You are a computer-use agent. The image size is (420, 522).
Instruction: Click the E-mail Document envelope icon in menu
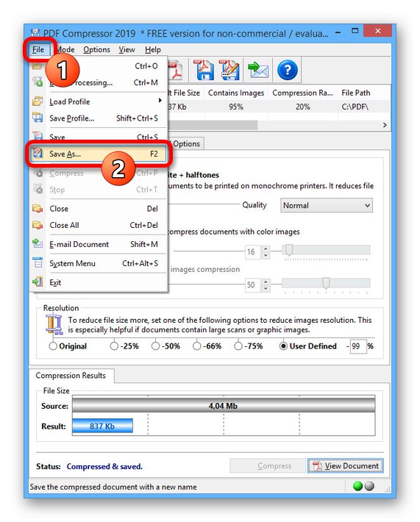click(x=38, y=243)
